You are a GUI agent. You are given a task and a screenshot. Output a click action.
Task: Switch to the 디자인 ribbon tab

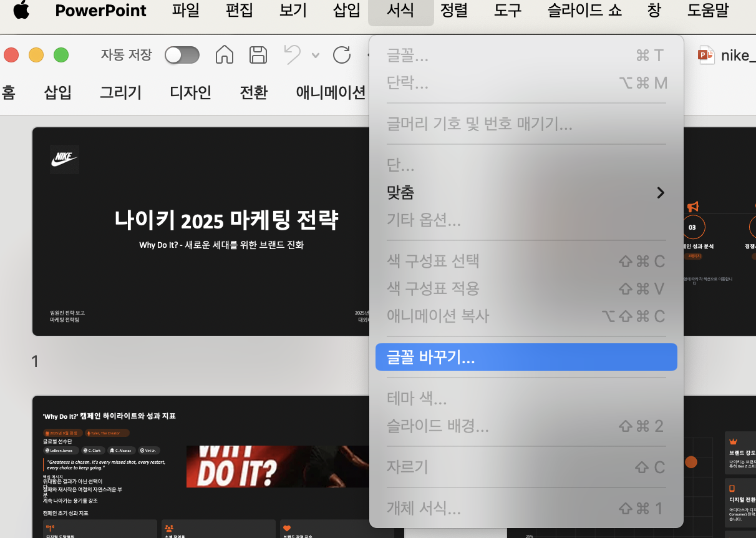tap(190, 92)
